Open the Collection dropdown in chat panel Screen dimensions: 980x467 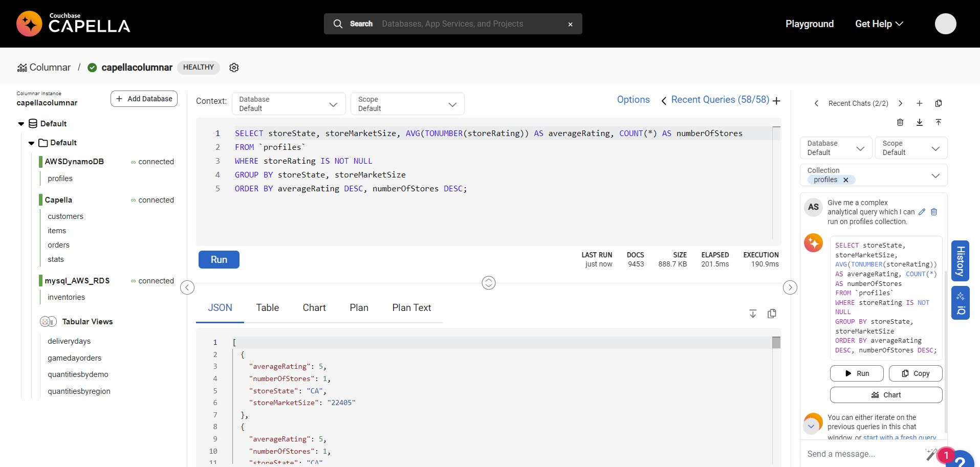coord(935,175)
